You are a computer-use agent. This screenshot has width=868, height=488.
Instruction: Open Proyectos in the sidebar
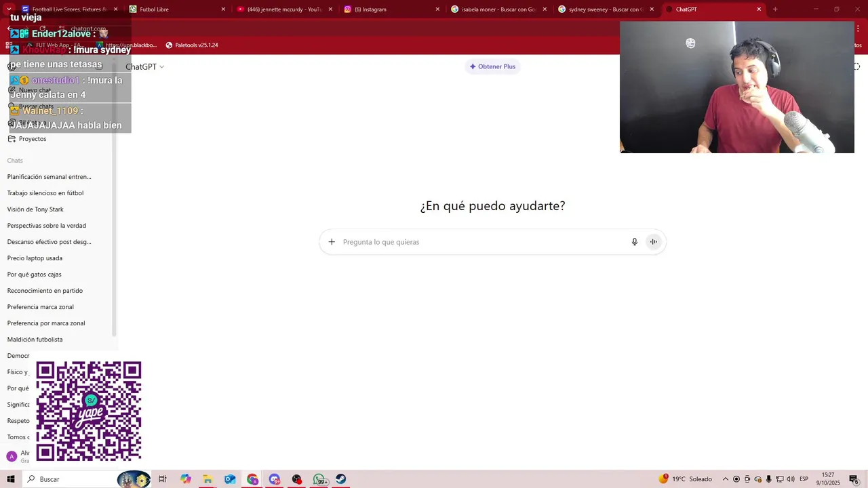click(33, 139)
